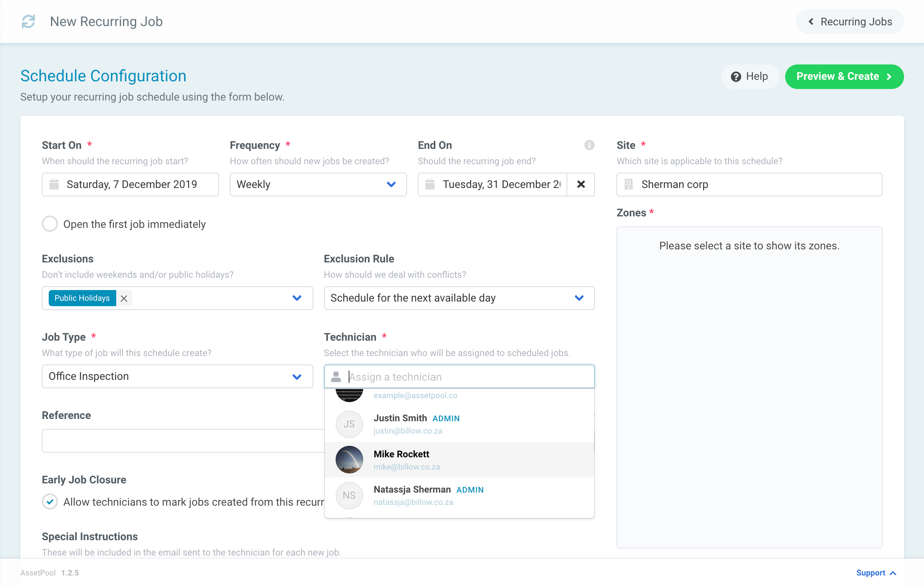Select Mike Rockett from technician list

[459, 460]
